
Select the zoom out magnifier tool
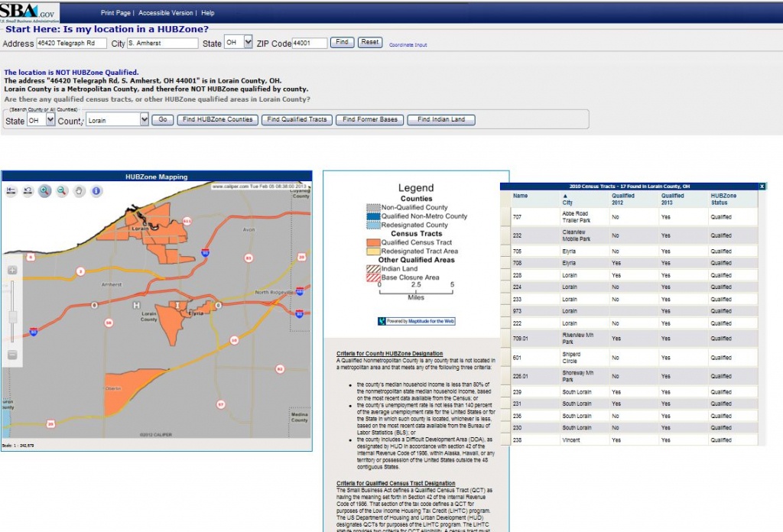tap(62, 191)
